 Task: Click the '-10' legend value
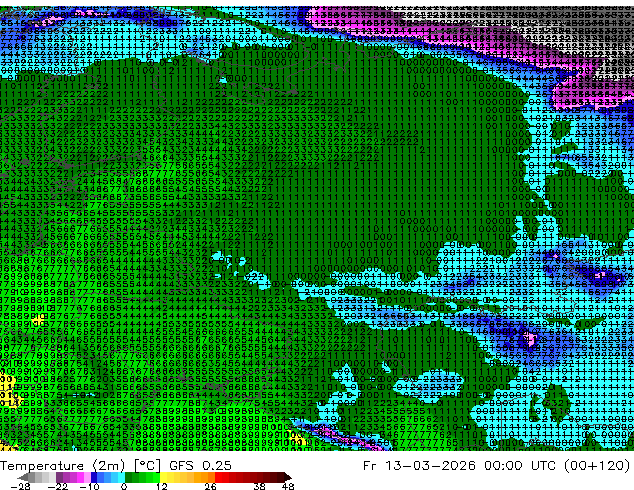(x=89, y=486)
